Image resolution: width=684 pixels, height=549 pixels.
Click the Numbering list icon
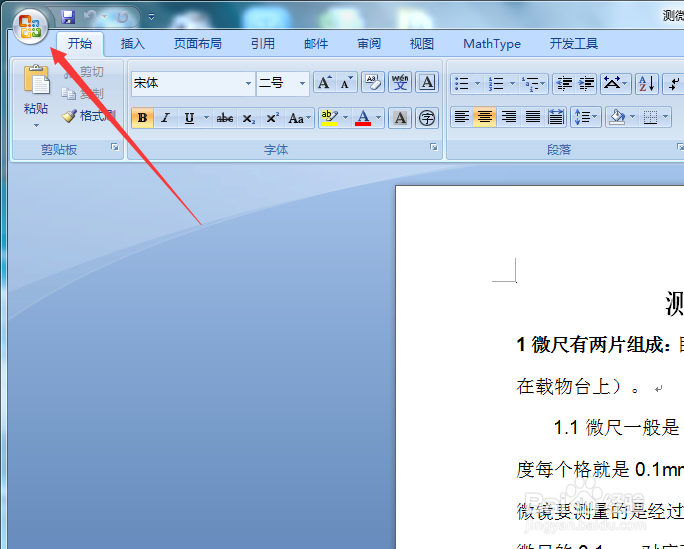pos(496,83)
